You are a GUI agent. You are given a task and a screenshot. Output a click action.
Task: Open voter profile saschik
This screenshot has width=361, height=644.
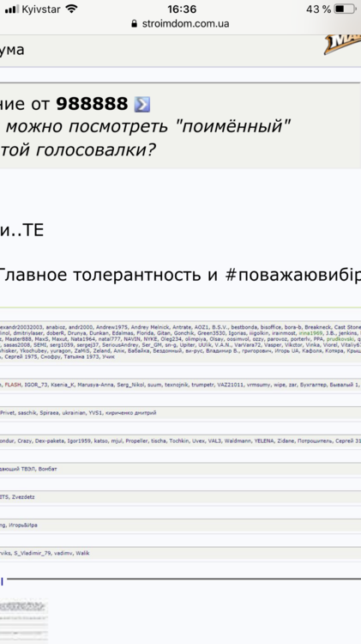[27, 413]
